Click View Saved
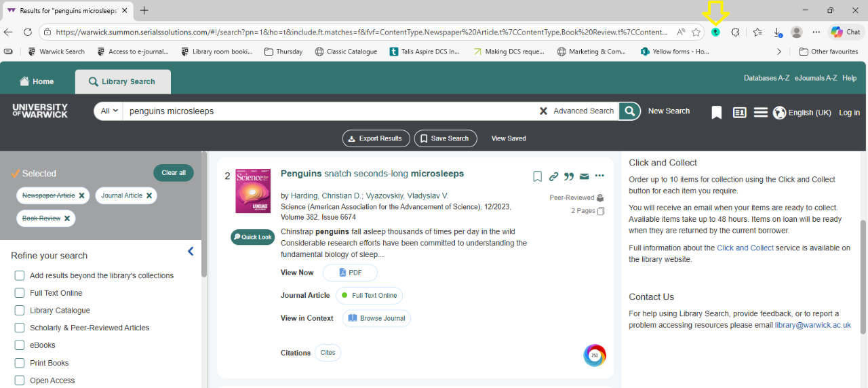The width and height of the screenshot is (868, 388). [509, 138]
